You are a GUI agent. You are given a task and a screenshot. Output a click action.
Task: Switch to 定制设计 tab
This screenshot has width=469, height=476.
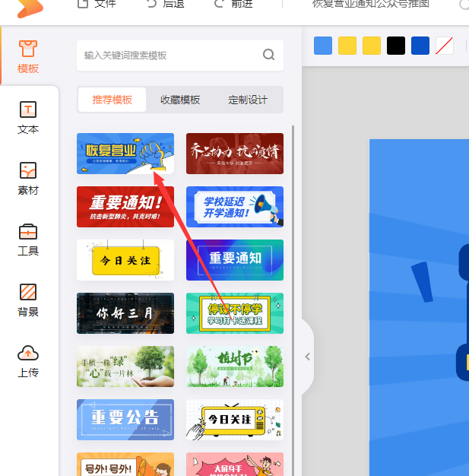click(248, 100)
